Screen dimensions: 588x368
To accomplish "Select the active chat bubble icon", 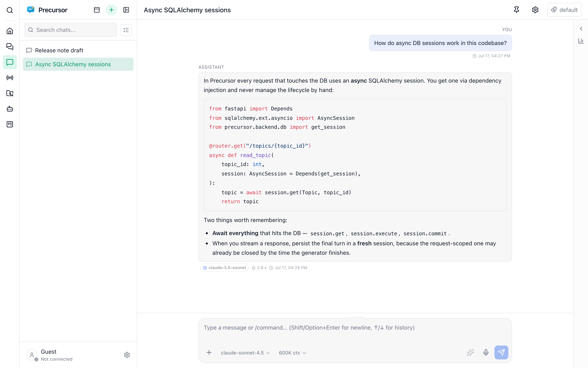I will 10,62.
